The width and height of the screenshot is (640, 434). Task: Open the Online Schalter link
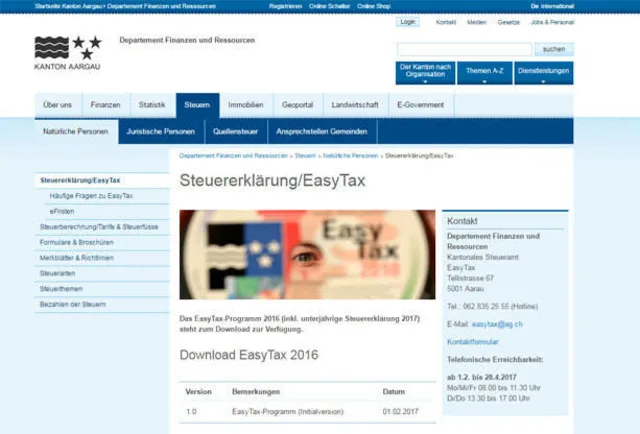329,6
